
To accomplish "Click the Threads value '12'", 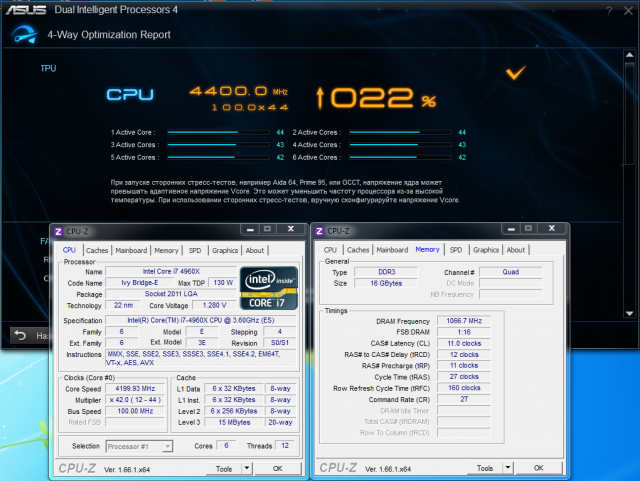I will pyautogui.click(x=285, y=445).
